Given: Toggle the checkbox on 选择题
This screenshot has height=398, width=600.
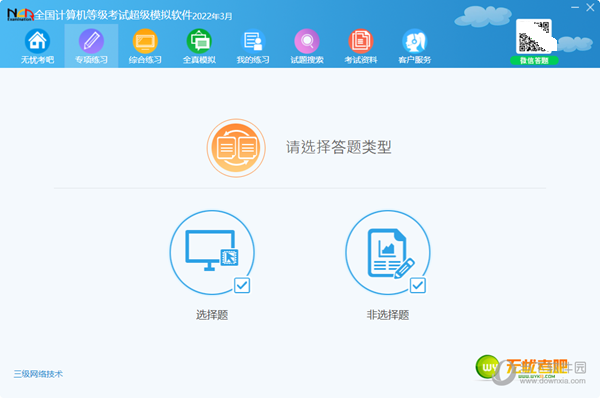Looking at the screenshot, I should coord(242,285).
